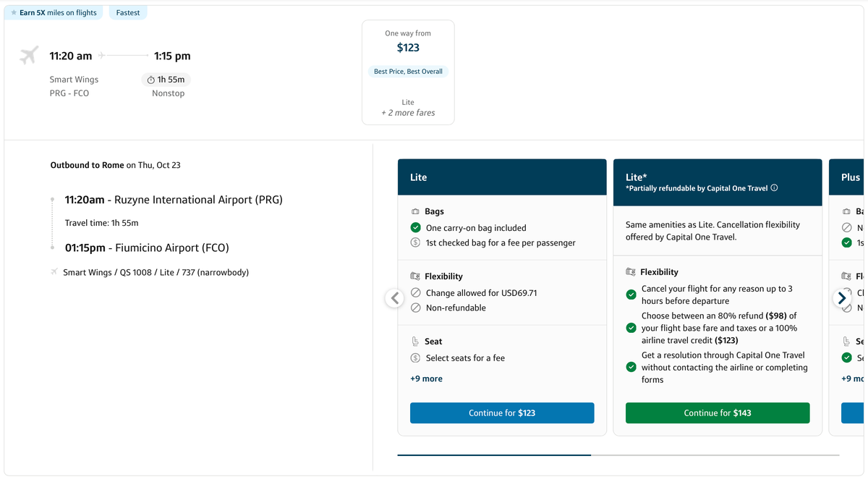Click the info icon next to Capital One Travel
The height and width of the screenshot is (482, 868).
(x=774, y=188)
